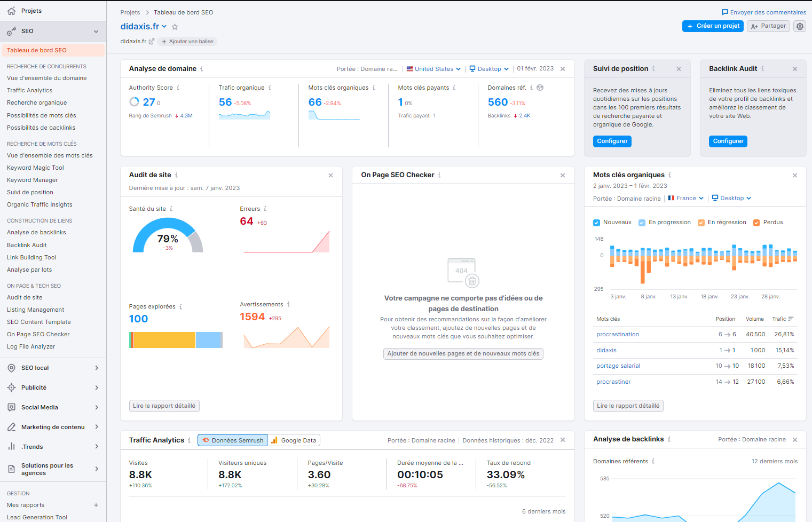Open the Projets home icon
This screenshot has width=812, height=522.
(11, 11)
